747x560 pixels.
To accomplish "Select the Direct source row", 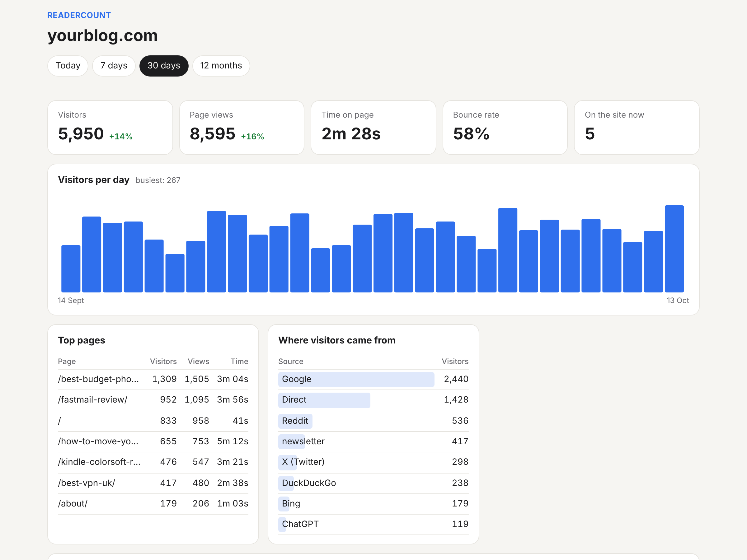I will tap(373, 400).
